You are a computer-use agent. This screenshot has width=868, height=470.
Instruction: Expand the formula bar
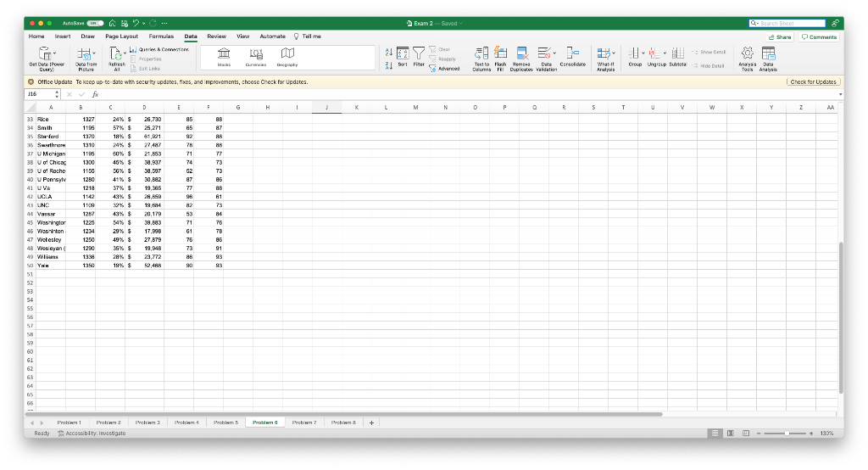click(x=840, y=94)
